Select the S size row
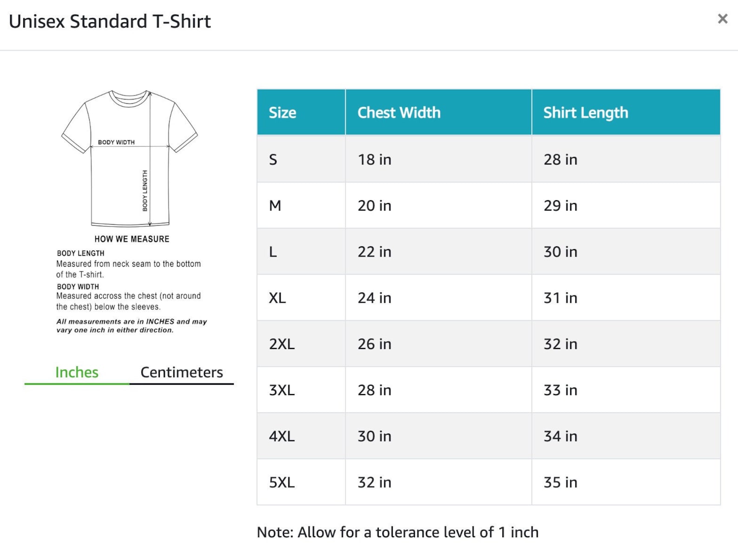 [x=488, y=159]
